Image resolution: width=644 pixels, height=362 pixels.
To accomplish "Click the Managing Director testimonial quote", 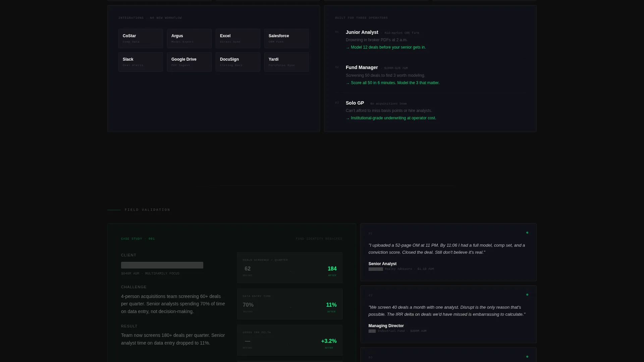I will tap(447, 311).
